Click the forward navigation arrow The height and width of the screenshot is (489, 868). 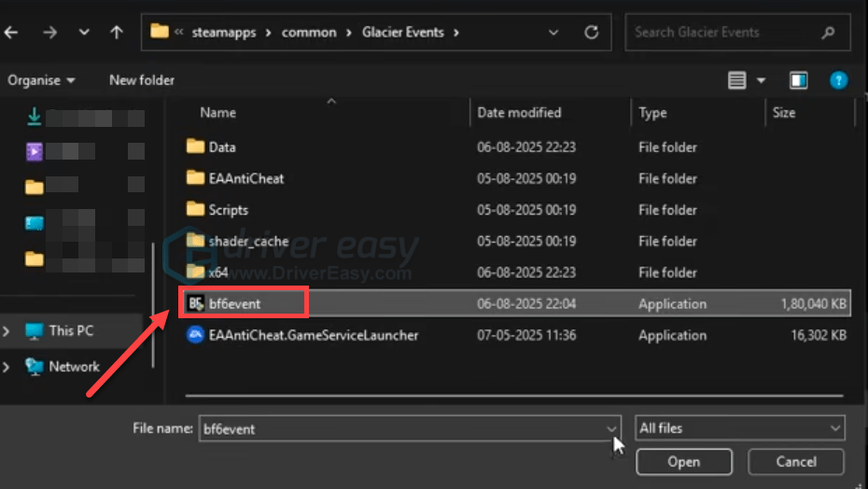tap(49, 33)
